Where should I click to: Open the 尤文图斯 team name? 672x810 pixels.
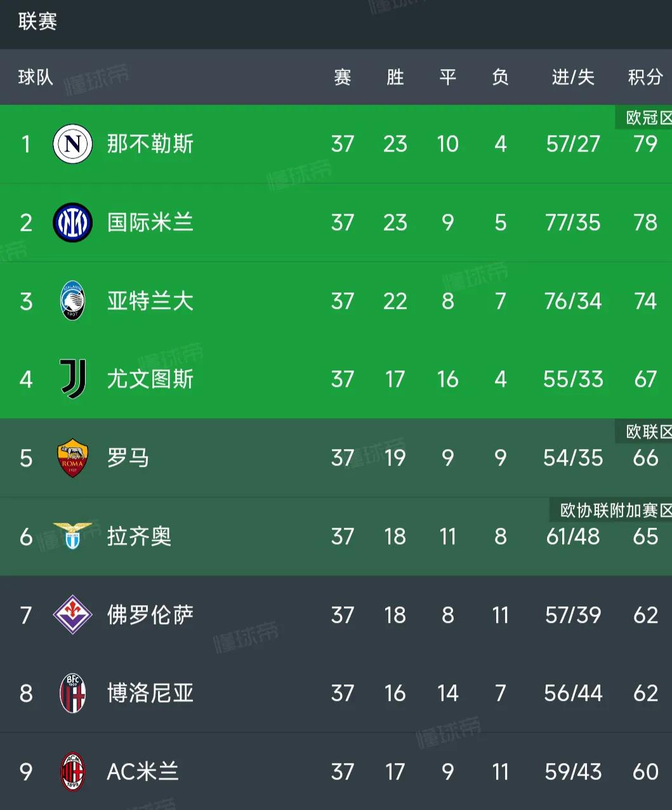[150, 379]
